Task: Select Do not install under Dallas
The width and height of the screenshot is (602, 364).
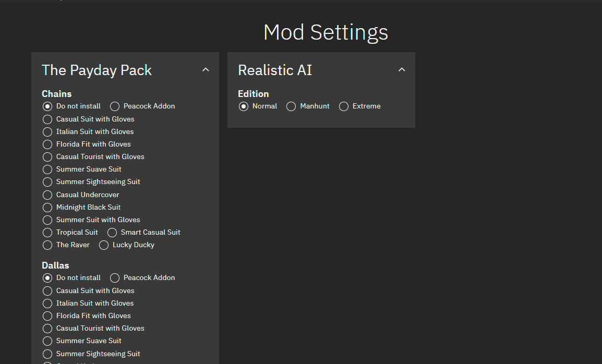Action: [x=47, y=278]
